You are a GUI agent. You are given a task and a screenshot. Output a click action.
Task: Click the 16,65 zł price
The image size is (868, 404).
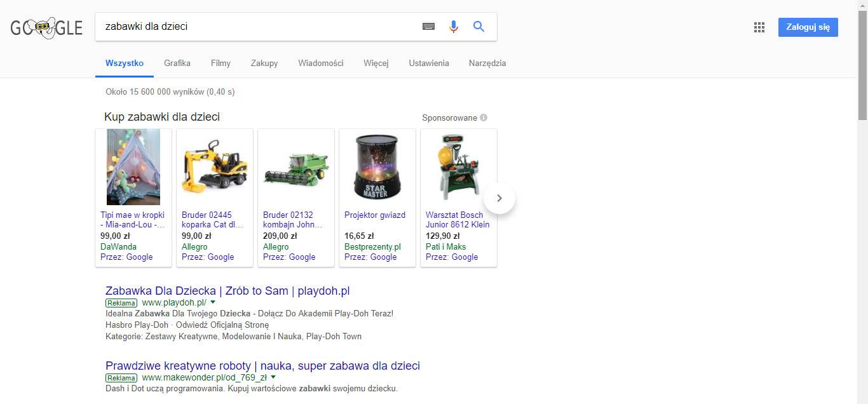[x=359, y=236]
